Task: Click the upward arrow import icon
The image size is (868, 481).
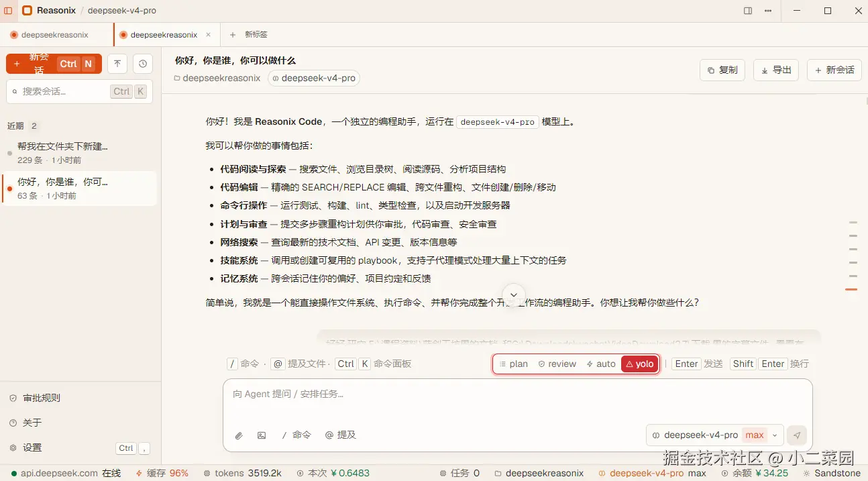Action: point(117,64)
